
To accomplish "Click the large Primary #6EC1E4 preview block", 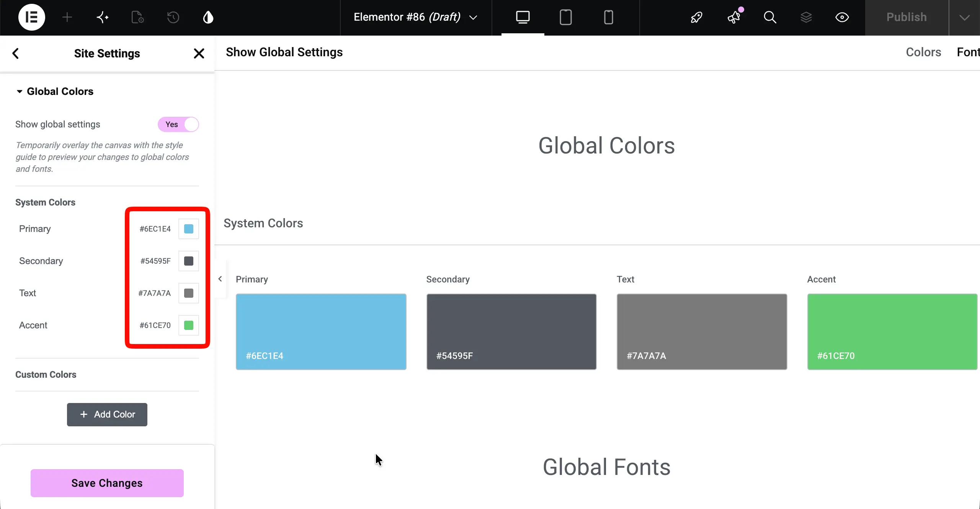I will point(321,332).
